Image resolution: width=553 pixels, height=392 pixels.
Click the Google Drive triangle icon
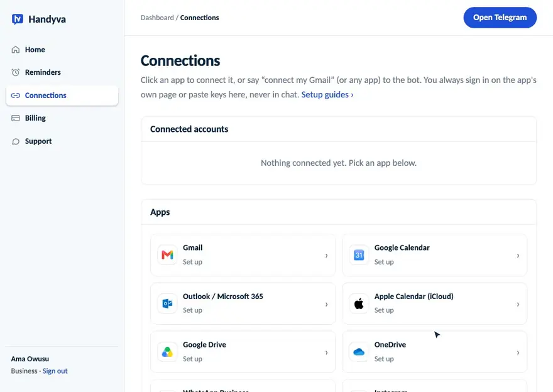[167, 352]
